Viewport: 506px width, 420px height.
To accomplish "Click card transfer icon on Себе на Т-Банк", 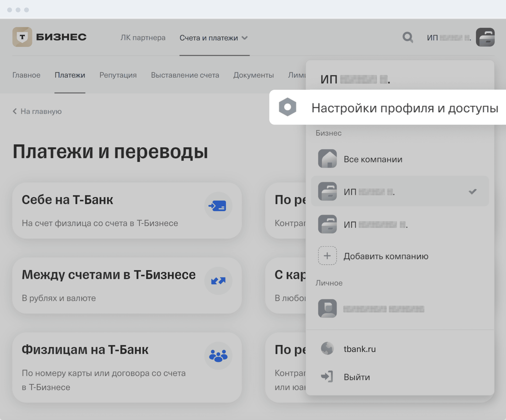I will (x=218, y=206).
